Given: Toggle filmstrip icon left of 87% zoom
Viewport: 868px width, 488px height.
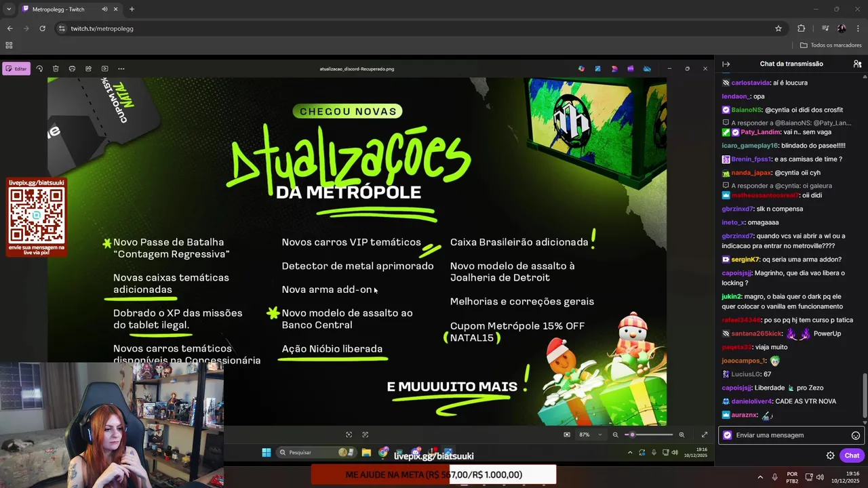Looking at the screenshot, I should 567,434.
